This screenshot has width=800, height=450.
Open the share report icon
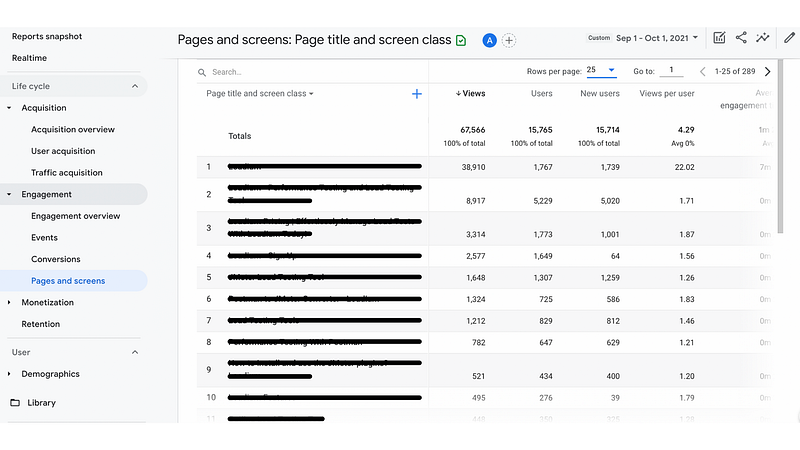click(x=741, y=38)
